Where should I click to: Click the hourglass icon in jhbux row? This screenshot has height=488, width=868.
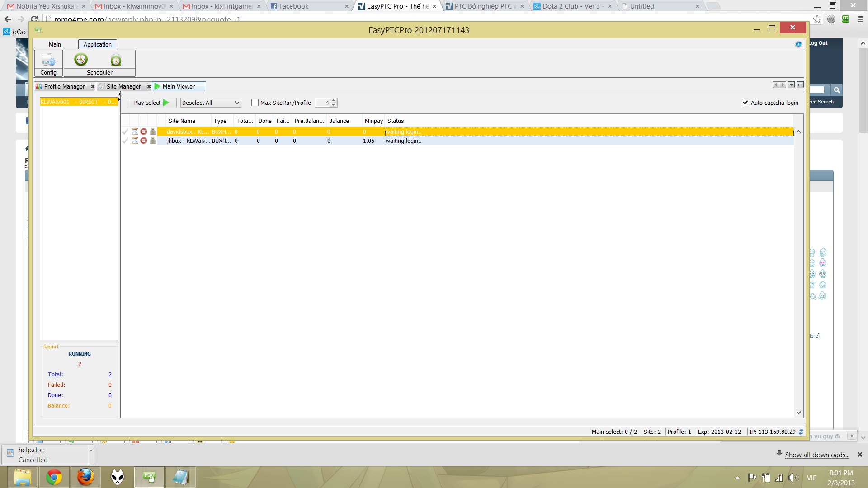pos(135,141)
